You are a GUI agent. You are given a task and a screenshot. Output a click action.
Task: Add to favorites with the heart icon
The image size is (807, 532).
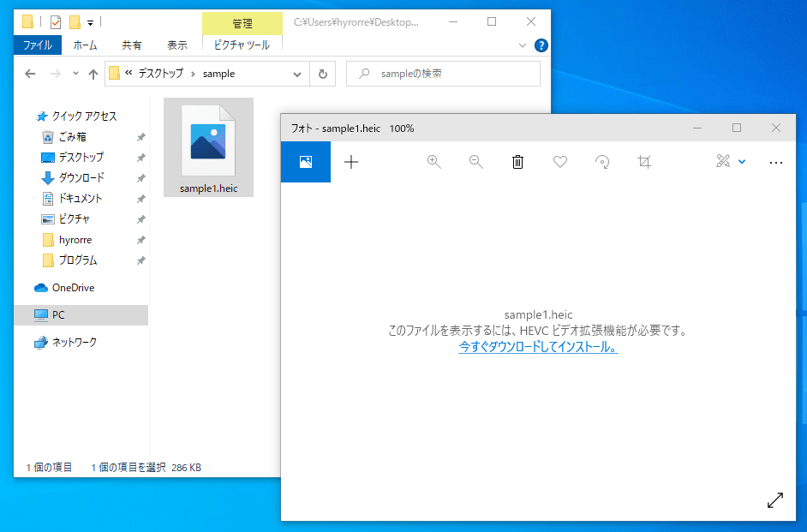tap(560, 162)
